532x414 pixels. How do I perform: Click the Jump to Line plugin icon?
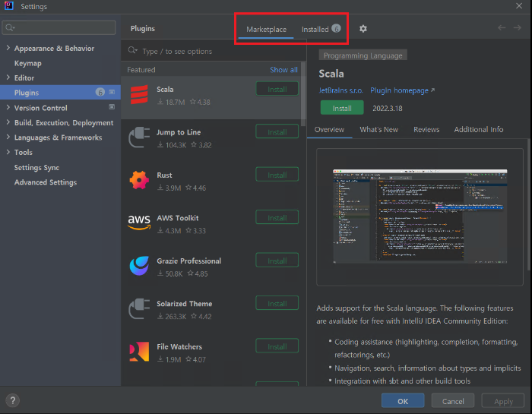[x=139, y=137]
